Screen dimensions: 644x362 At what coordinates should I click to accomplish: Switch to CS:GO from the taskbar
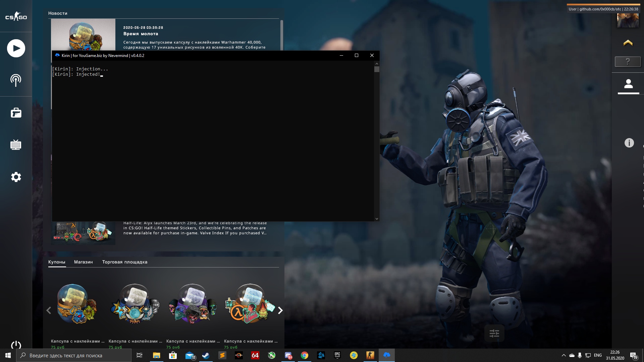click(x=370, y=355)
